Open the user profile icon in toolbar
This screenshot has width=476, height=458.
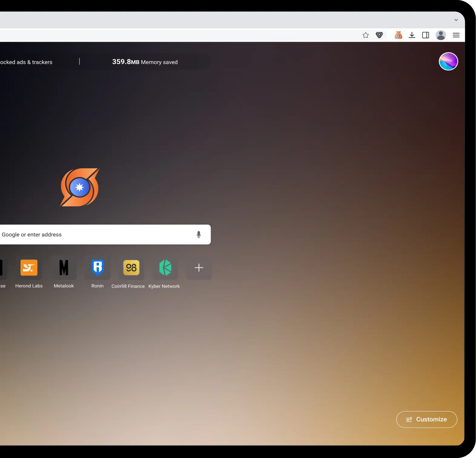coord(441,35)
